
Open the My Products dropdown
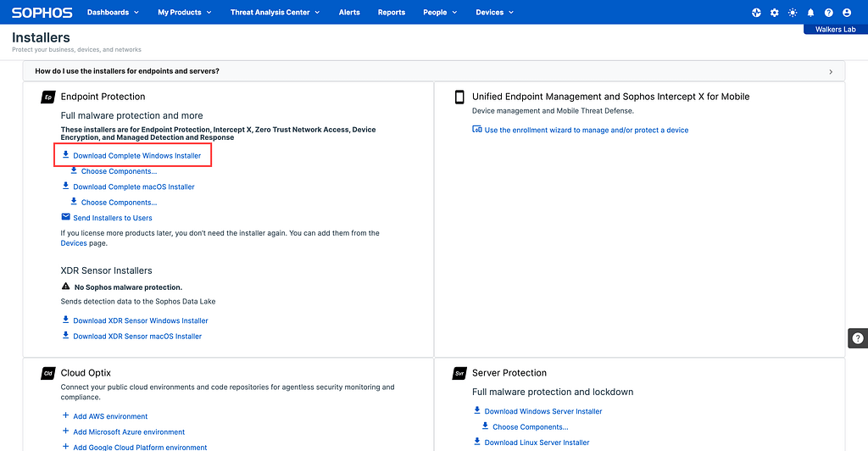pyautogui.click(x=184, y=13)
